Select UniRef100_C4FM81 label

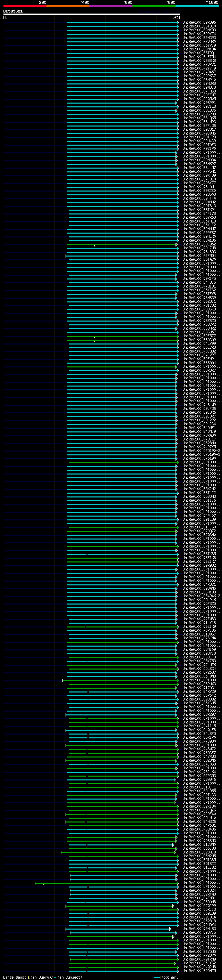[x=199, y=898]
